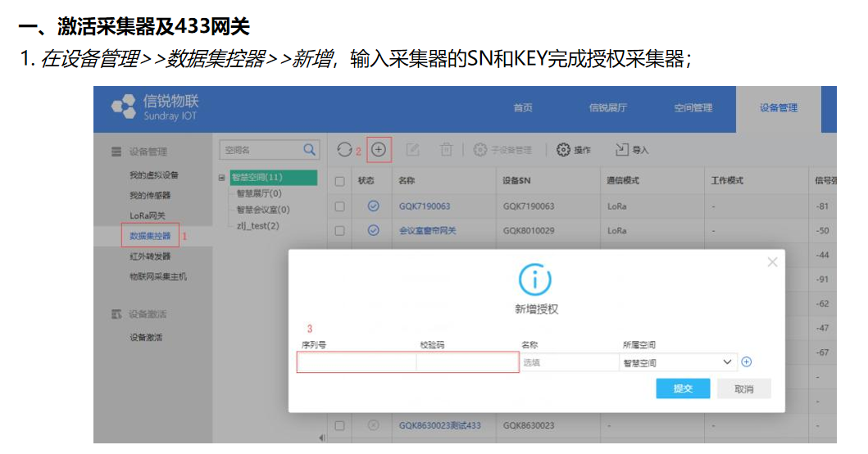Click the 取消 button
This screenshot has width=868, height=454.
(743, 388)
